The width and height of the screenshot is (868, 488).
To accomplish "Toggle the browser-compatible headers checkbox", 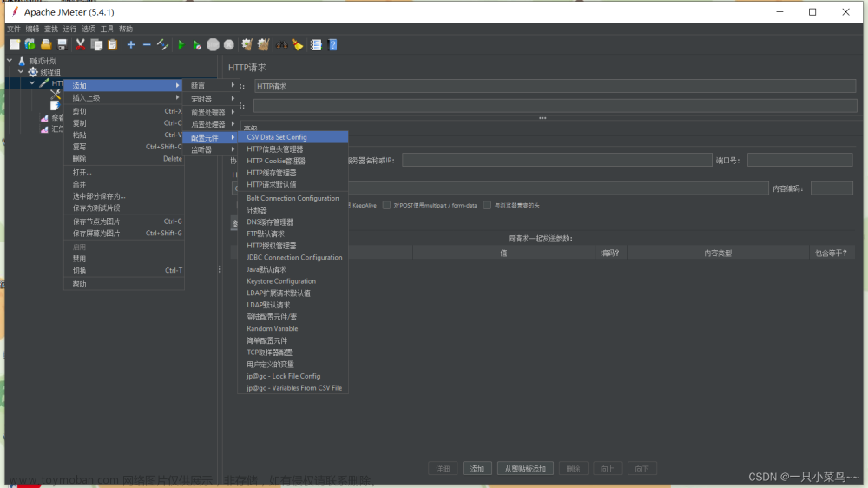I will [x=487, y=205].
